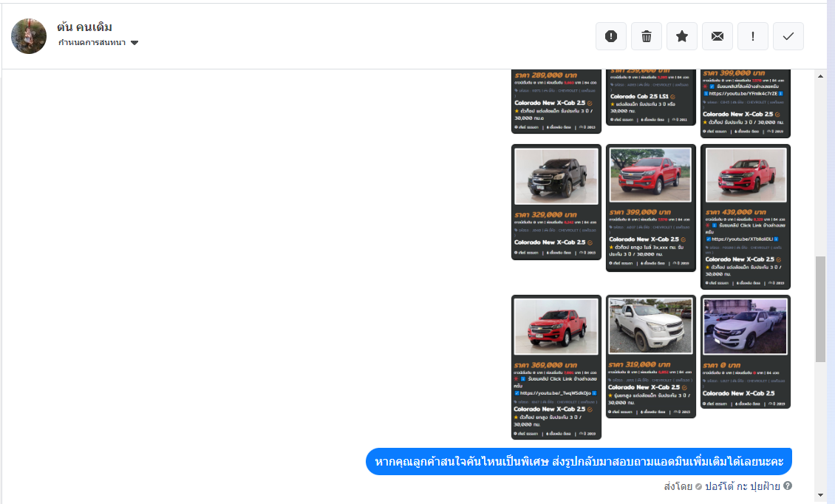
Task: Expand the กำหนดการสนทนา dropdown
Action: point(134,43)
